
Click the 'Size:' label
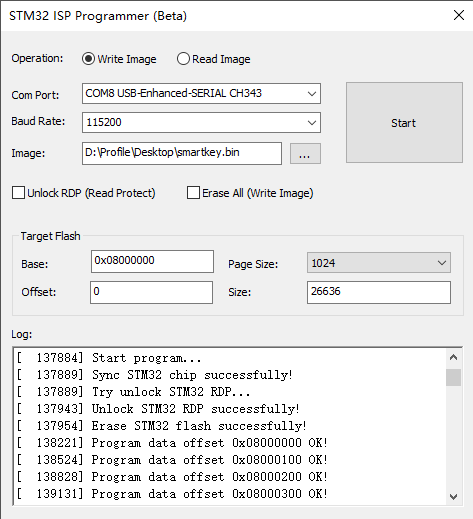point(240,292)
